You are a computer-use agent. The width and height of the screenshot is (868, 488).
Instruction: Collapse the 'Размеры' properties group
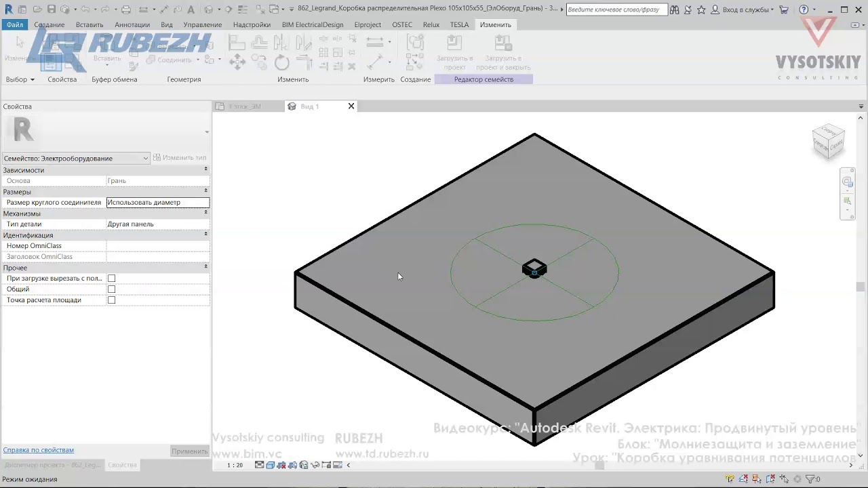(x=206, y=191)
